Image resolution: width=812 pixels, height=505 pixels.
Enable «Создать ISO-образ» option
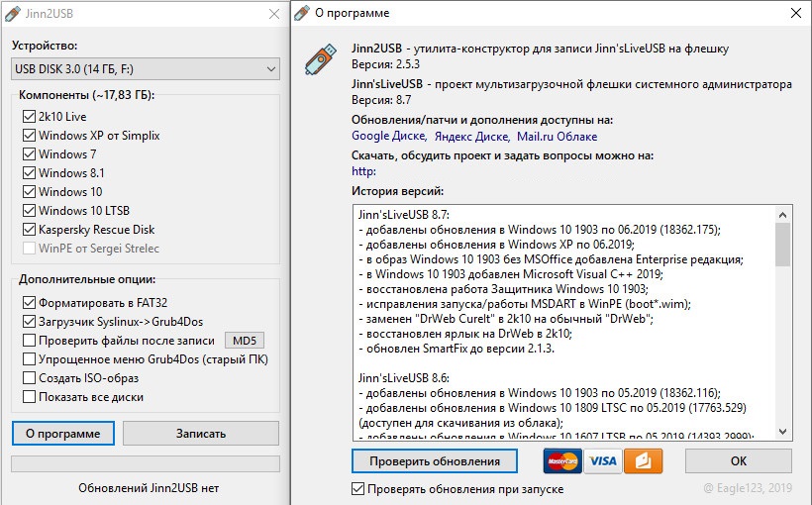point(29,378)
